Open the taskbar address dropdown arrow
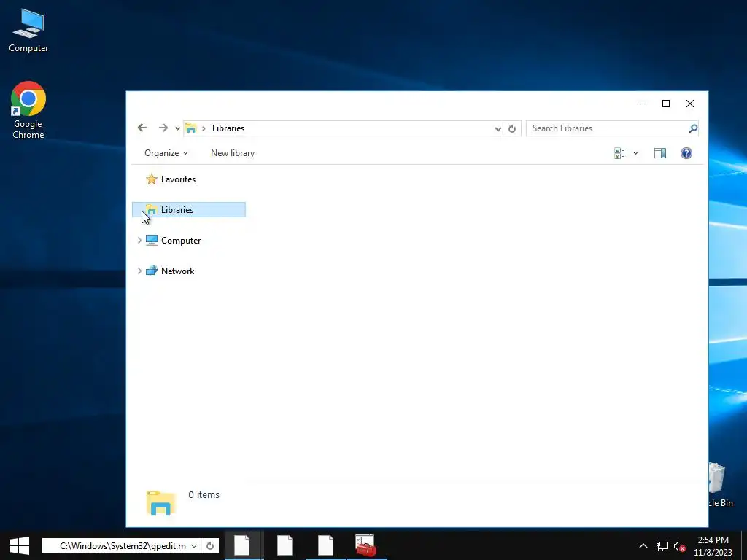 tap(194, 545)
